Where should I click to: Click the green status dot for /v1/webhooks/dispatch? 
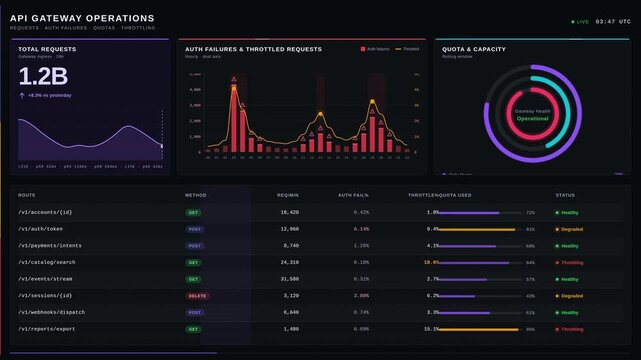click(x=557, y=313)
